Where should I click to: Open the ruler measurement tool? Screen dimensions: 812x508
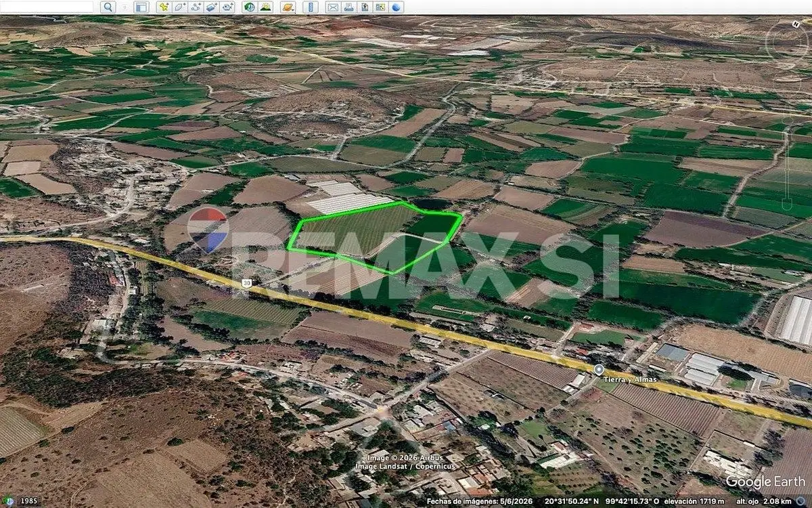tap(310, 7)
